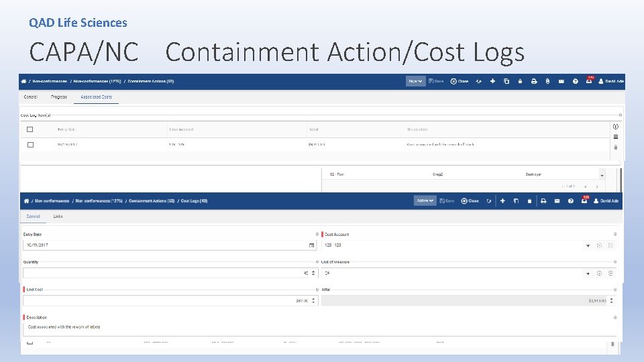Open notifications inbox in Cost Logs toolbar
The width and height of the screenshot is (644, 362).
click(x=584, y=200)
